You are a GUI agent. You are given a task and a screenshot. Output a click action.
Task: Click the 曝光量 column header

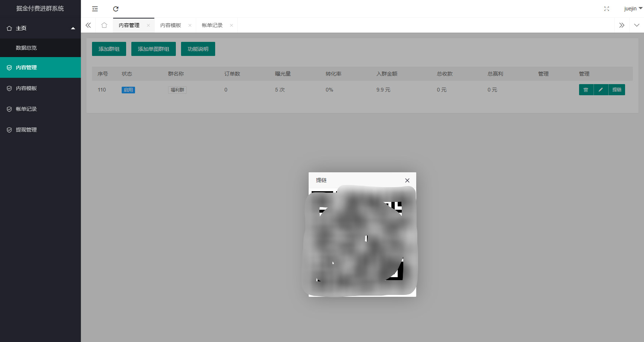pos(283,74)
